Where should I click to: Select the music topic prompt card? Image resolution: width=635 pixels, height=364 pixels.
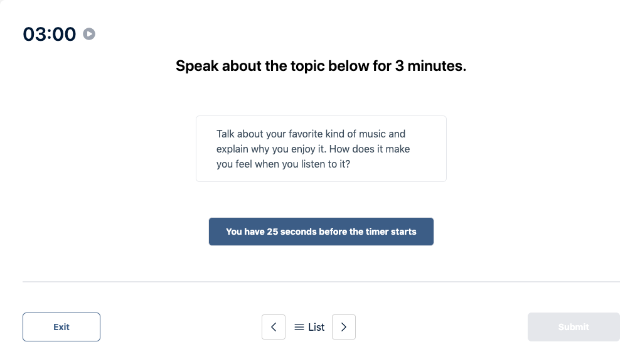click(x=321, y=148)
